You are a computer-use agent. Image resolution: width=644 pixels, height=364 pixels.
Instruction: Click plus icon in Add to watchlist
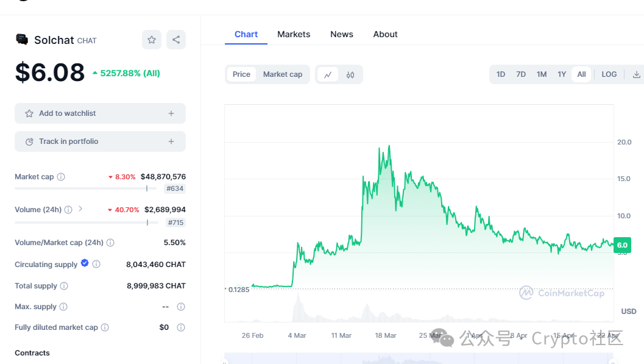click(x=171, y=113)
